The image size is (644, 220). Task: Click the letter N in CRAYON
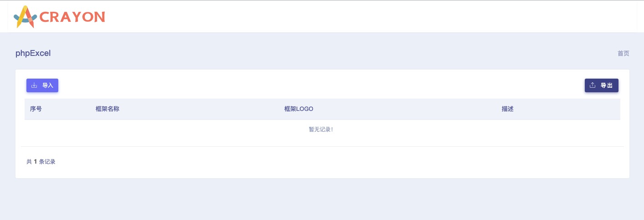click(x=99, y=17)
